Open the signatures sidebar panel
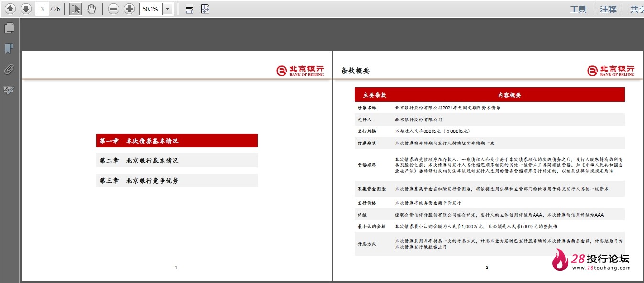644x283 pixels. [9, 90]
